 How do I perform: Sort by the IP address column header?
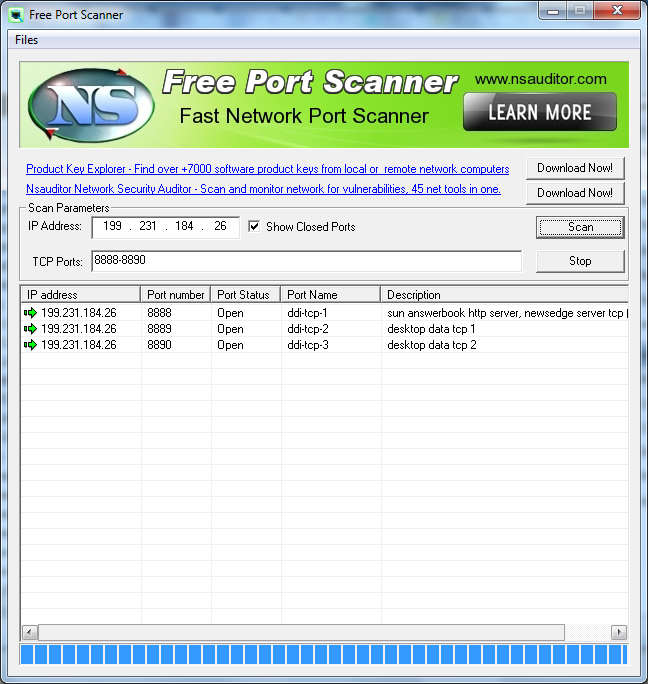coord(81,294)
